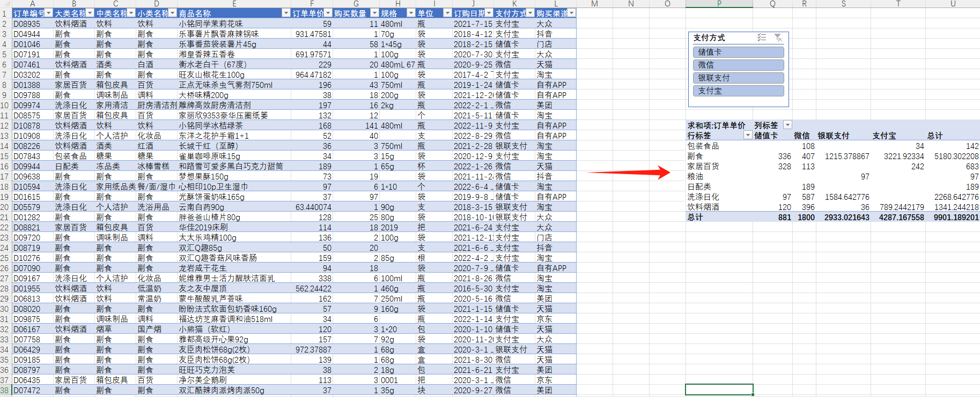
Task: Select the order ID cell D09974
Action: pyautogui.click(x=32, y=105)
